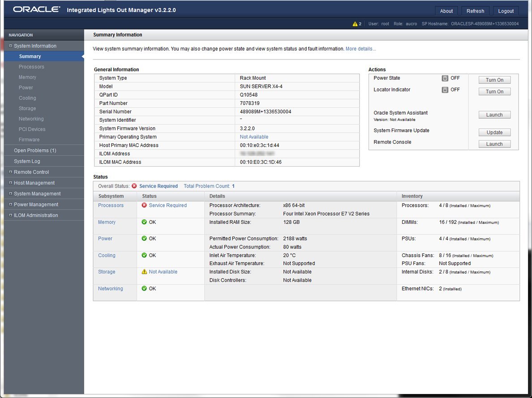Select Summary in the navigation
The height and width of the screenshot is (398, 532).
[x=44, y=56]
